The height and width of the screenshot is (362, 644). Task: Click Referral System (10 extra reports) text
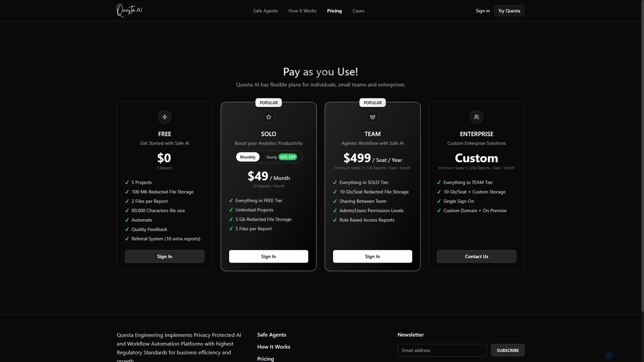coord(166,239)
